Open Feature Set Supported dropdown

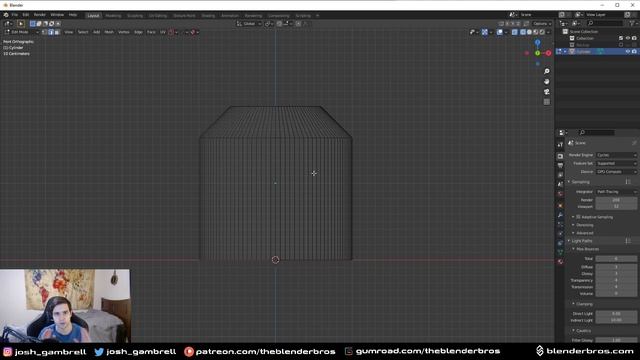pyautogui.click(x=616, y=163)
